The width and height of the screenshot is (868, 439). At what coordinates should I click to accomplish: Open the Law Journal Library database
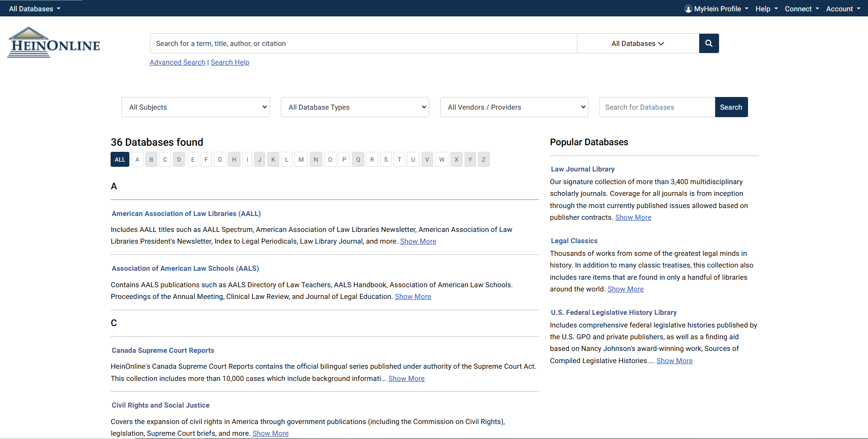(583, 169)
